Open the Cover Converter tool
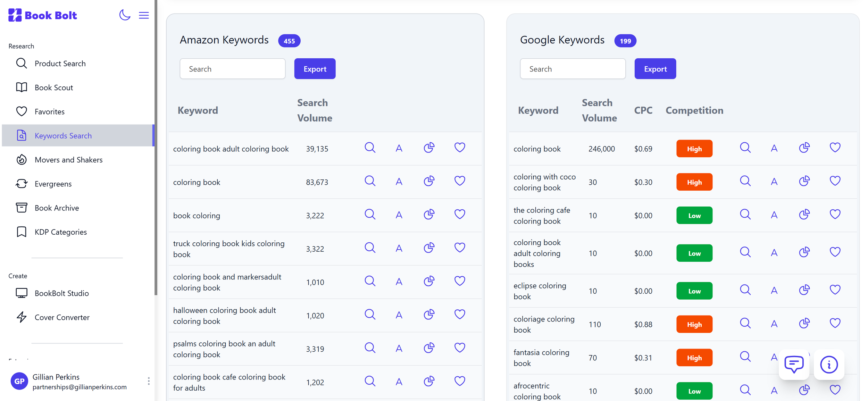Image resolution: width=868 pixels, height=401 pixels. click(62, 317)
